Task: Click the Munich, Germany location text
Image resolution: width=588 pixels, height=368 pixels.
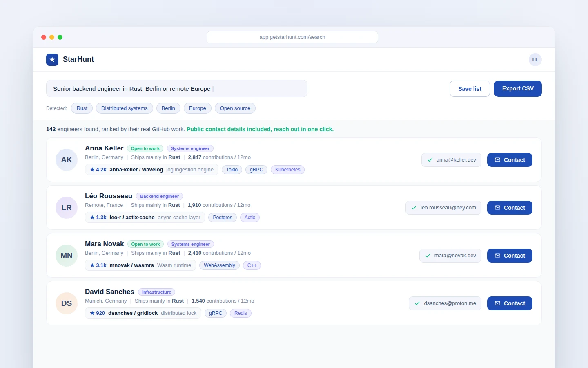Action: click(x=106, y=301)
